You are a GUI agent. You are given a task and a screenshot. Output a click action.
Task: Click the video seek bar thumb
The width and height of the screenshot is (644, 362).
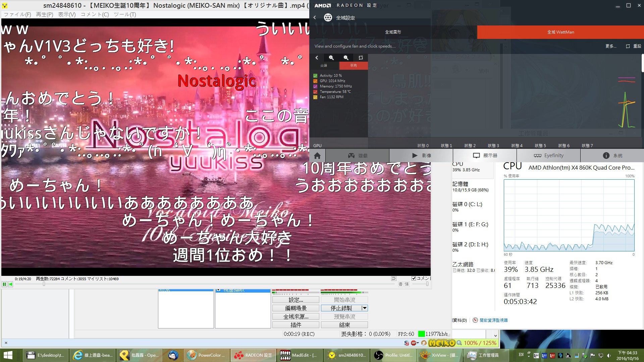coord(44,284)
